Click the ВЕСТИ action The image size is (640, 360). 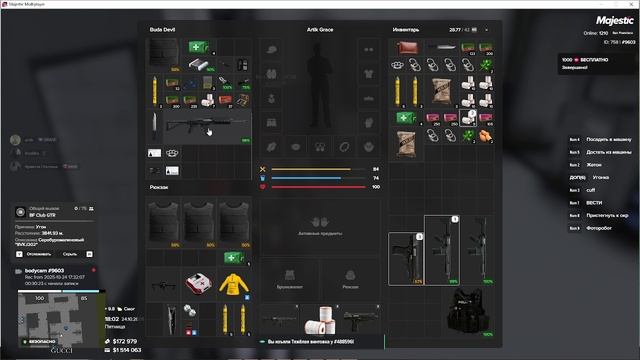594,203
